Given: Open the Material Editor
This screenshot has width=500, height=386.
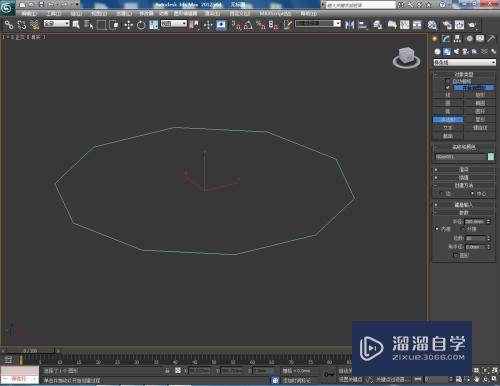Looking at the screenshot, I should click(x=432, y=25).
